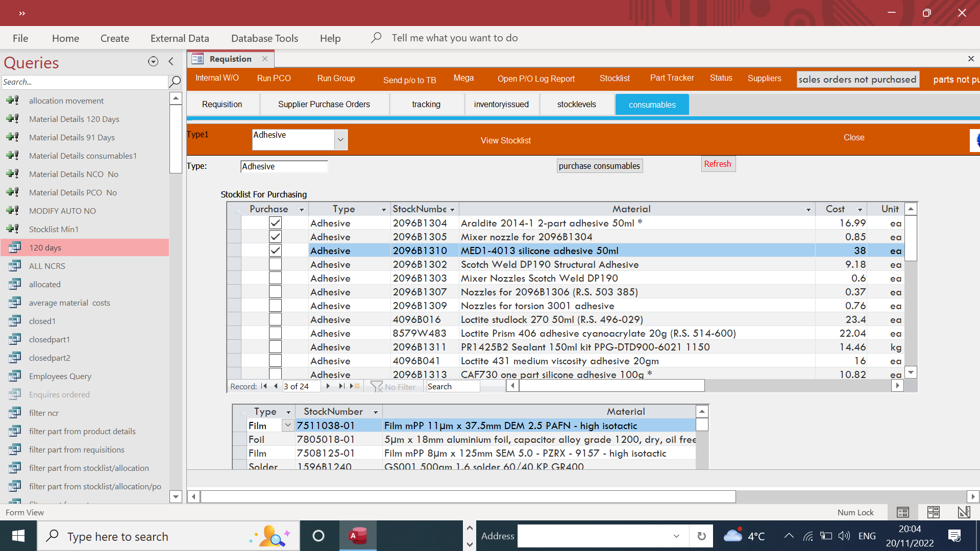980x551 pixels.
Task: Go to the first record in navigator
Action: (x=264, y=386)
